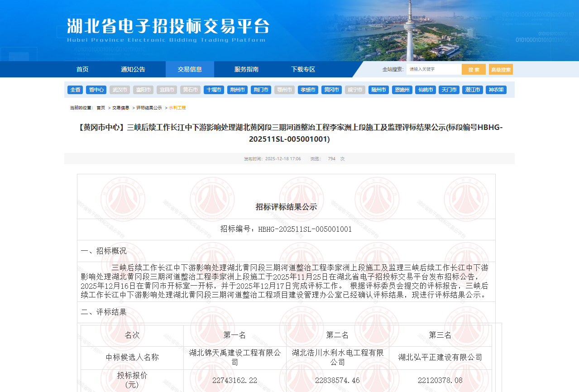The width and height of the screenshot is (579, 392).
Task: Filter results by 武汉市
Action: tap(120, 90)
